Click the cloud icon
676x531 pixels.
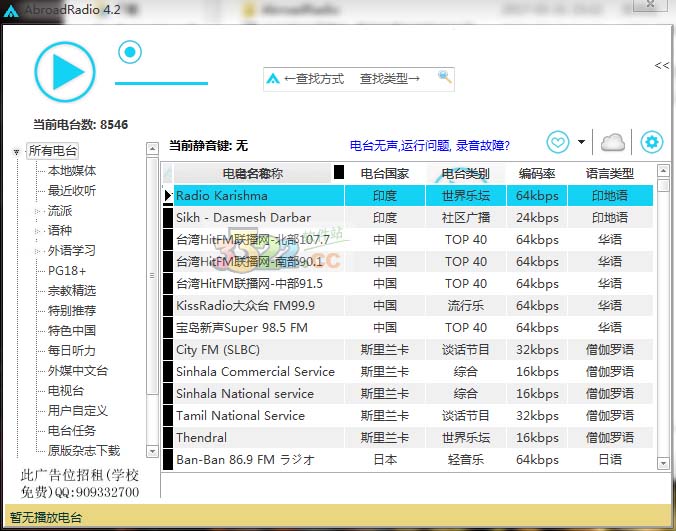612,142
